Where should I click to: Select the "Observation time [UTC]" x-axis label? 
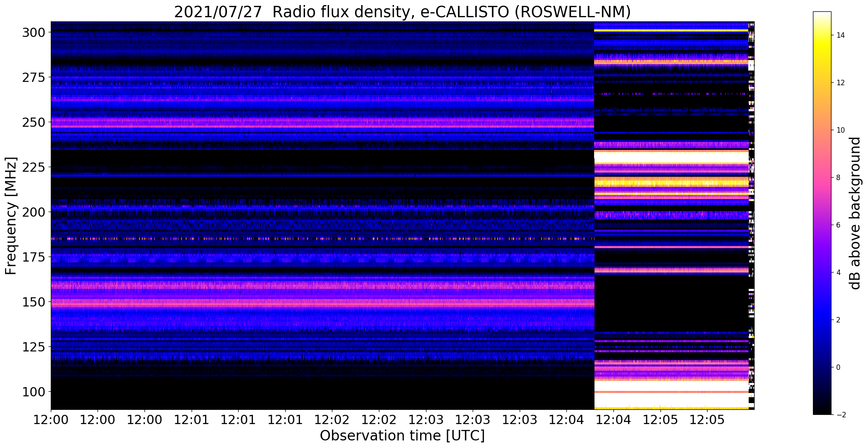coord(402,436)
